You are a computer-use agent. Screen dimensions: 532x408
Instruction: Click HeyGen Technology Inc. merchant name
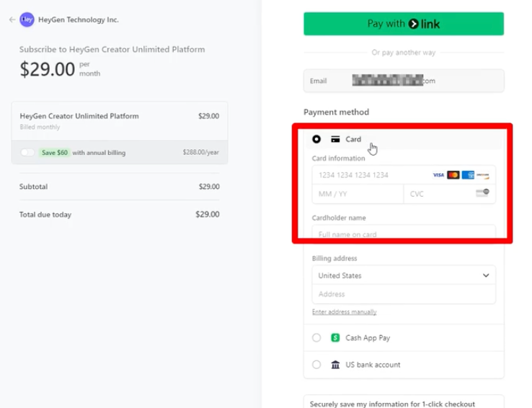click(79, 19)
